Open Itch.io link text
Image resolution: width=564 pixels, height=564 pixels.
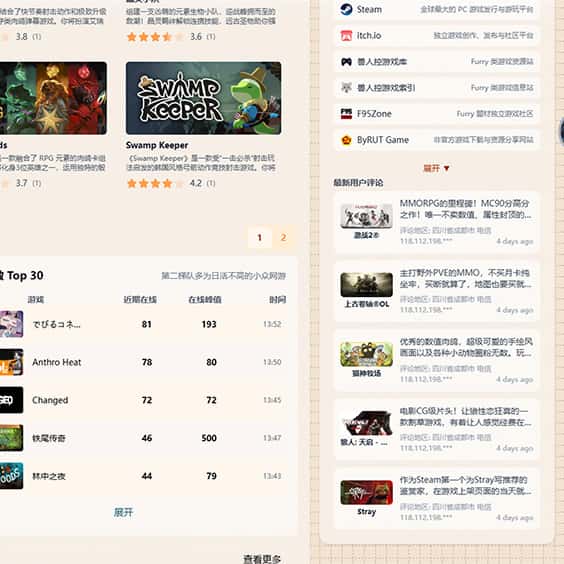pos(369,36)
